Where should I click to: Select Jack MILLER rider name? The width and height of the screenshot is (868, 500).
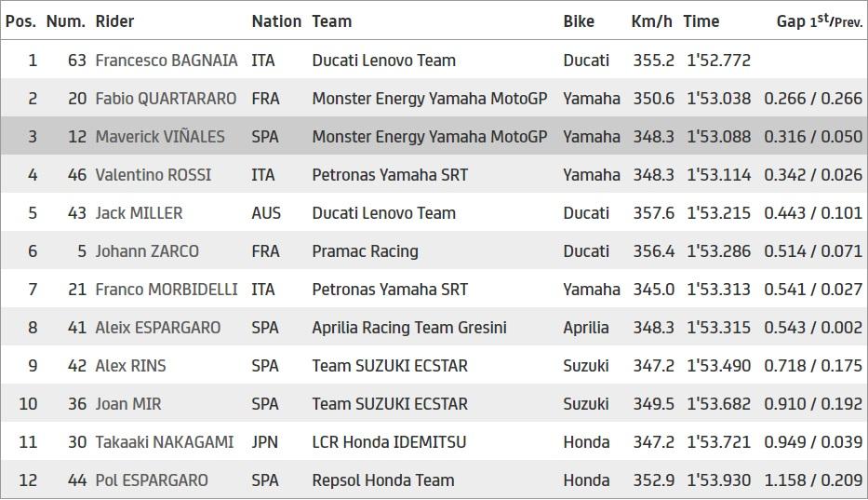tap(139, 213)
